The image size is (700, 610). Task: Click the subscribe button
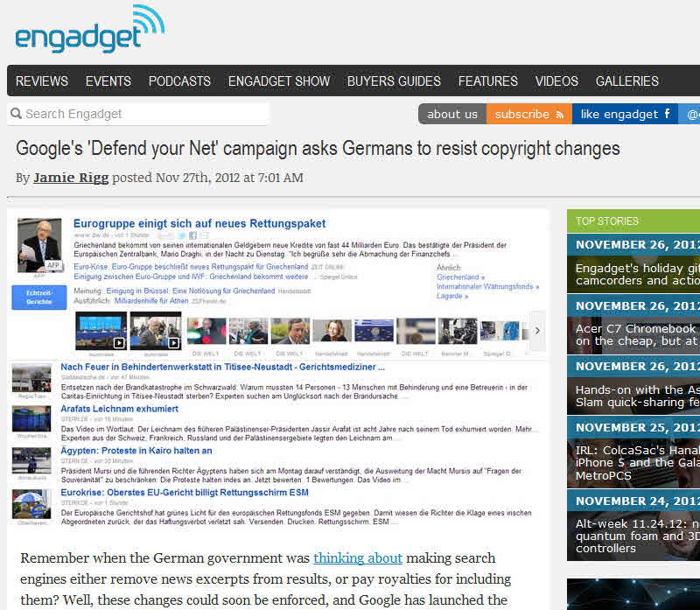pos(529,115)
